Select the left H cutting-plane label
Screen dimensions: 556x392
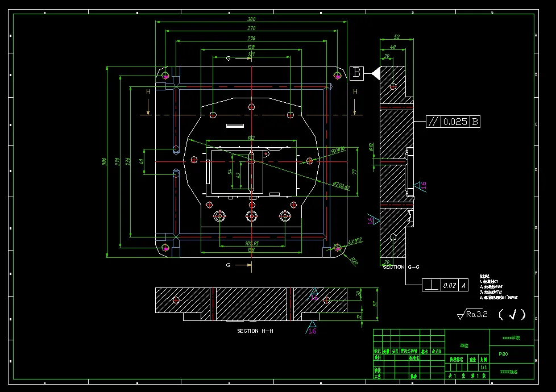(148, 92)
